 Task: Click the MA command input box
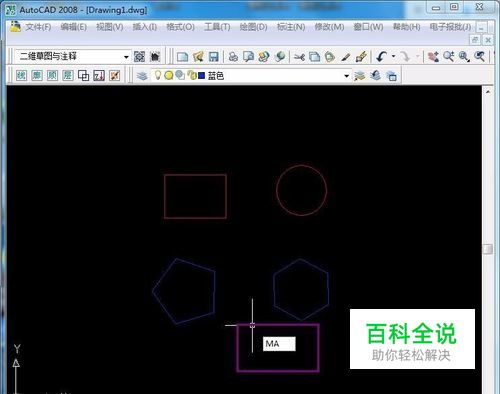point(279,344)
